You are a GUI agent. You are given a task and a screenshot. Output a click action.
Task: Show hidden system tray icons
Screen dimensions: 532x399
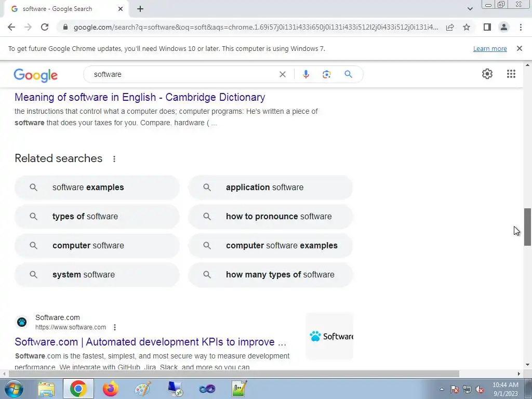pyautogui.click(x=442, y=390)
